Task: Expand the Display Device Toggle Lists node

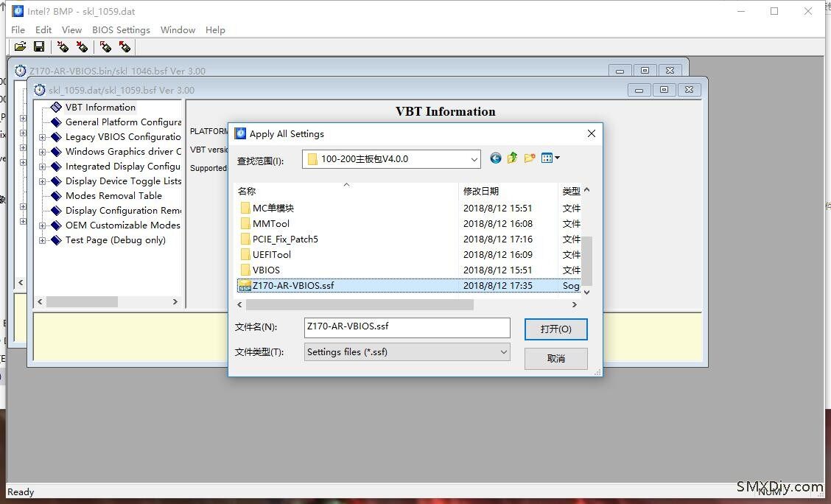Action: [43, 181]
